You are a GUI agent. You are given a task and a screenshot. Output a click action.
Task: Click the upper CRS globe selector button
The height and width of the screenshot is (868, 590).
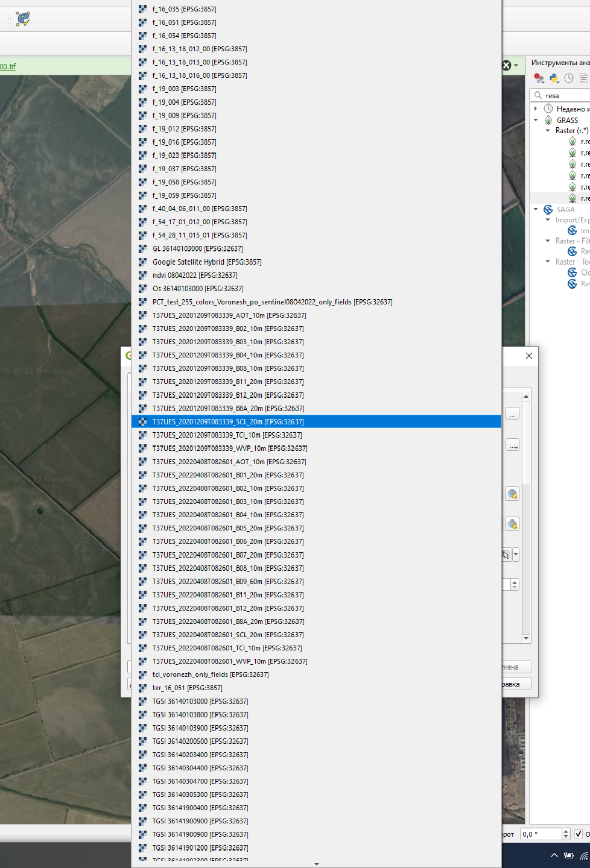tap(512, 494)
